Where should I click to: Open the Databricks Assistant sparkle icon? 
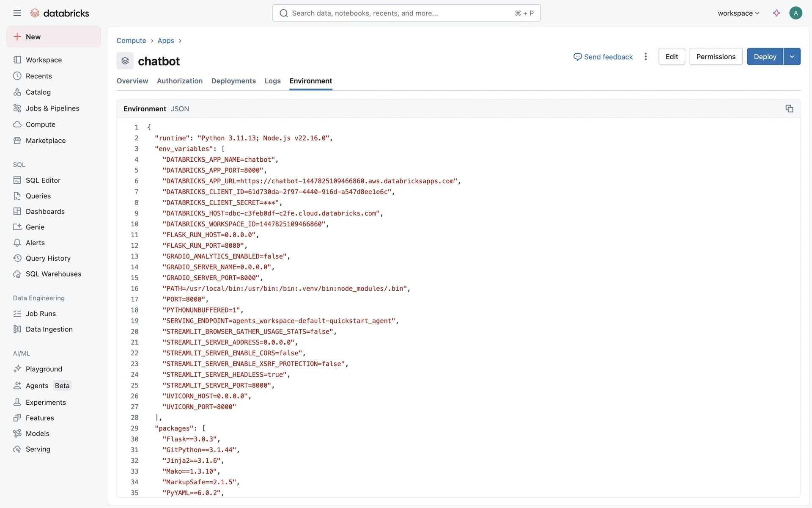pyautogui.click(x=776, y=13)
